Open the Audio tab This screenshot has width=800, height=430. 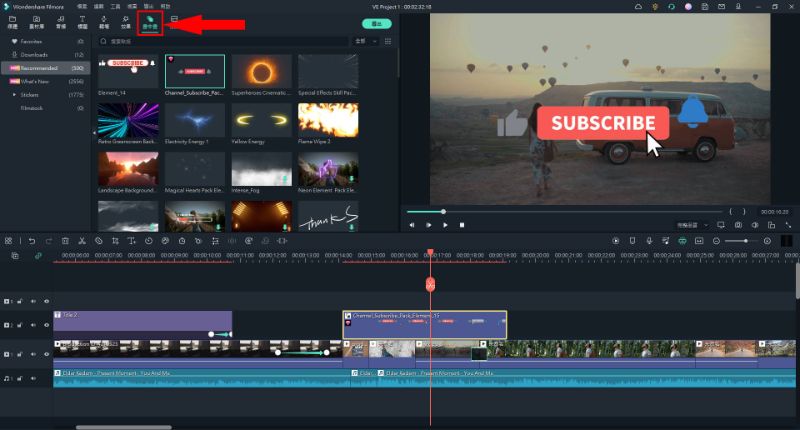[x=61, y=22]
